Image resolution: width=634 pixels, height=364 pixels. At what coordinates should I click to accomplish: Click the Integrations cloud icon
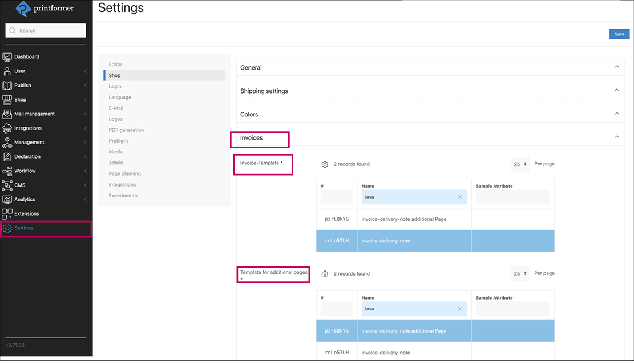[x=7, y=128]
